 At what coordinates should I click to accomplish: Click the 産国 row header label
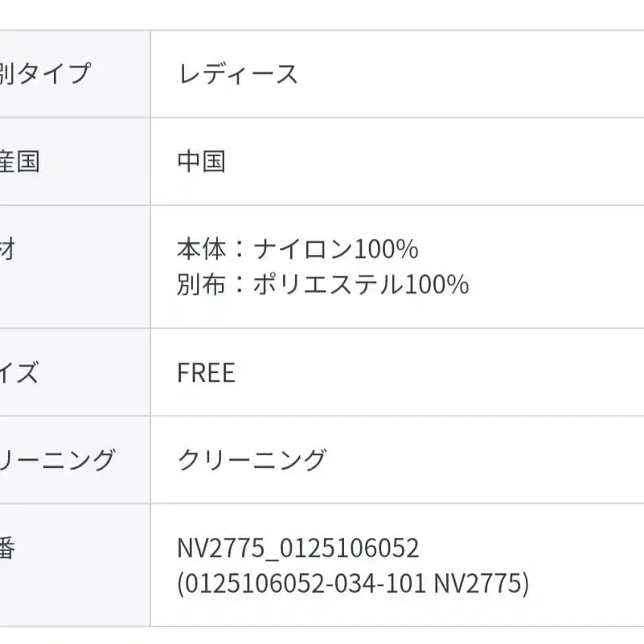coord(20,162)
